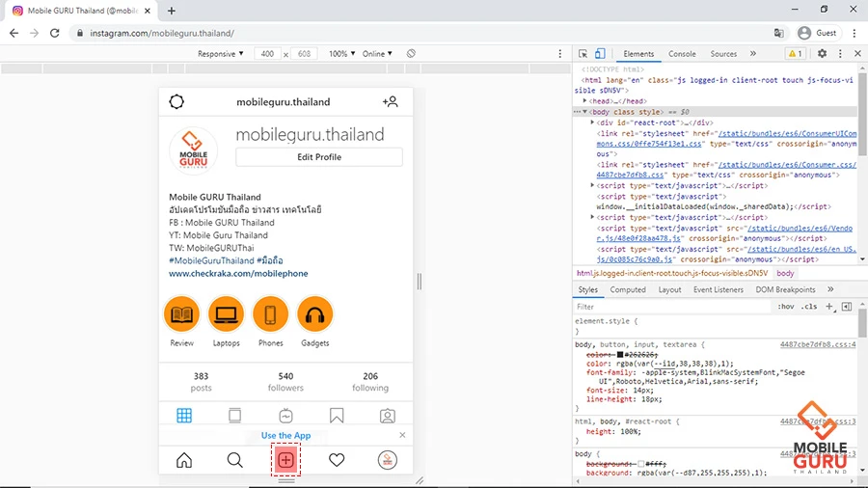The image size is (868, 488).
Task: Switch to the Computed styles tab
Action: click(628, 289)
